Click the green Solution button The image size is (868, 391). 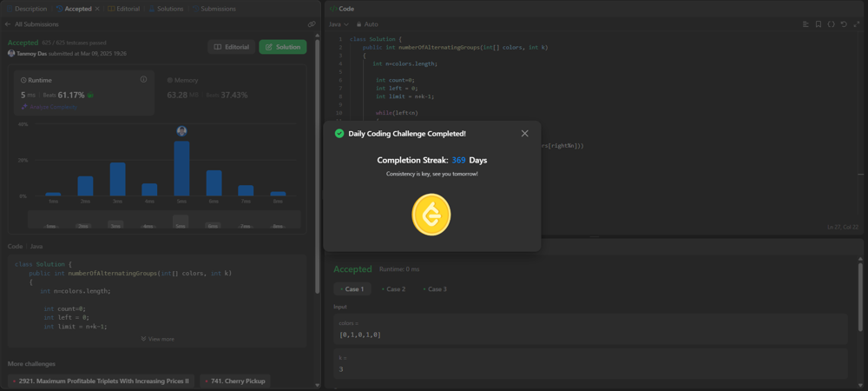tap(282, 47)
